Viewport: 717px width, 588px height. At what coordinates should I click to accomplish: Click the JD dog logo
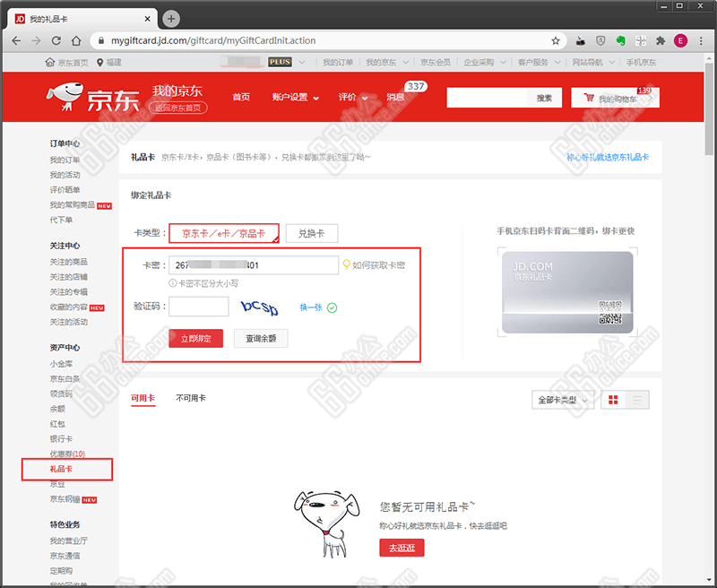coord(65,96)
